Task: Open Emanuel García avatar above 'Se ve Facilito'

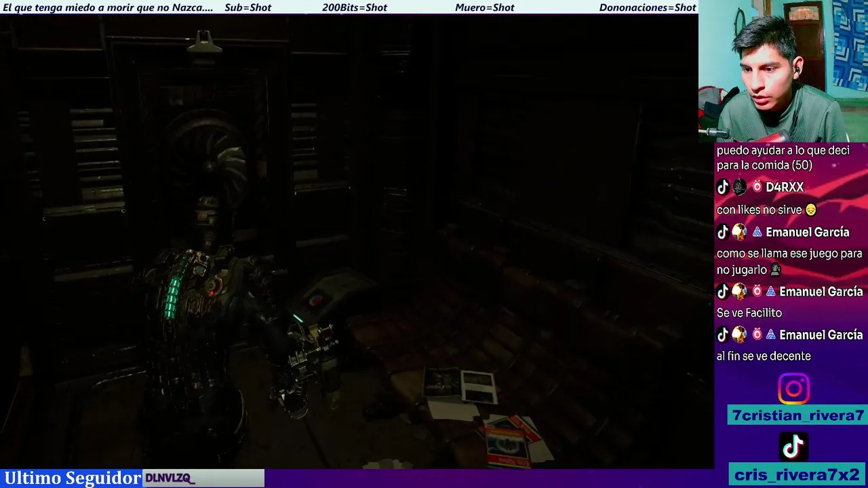Action: click(739, 291)
